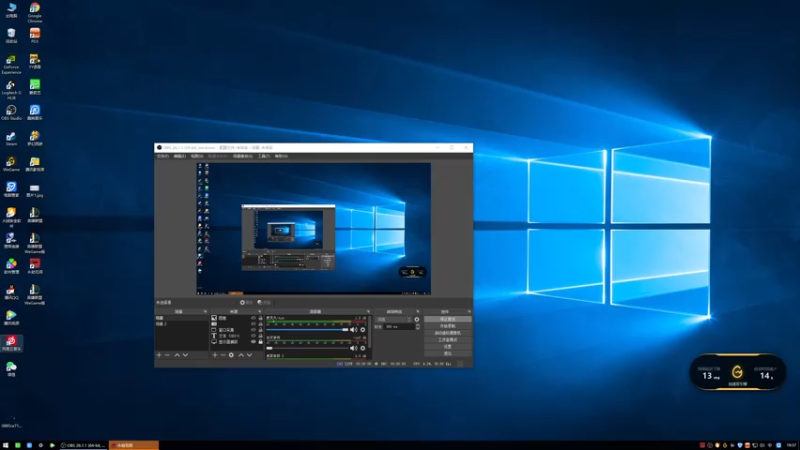
Task: Pop out the Controls dock
Action: pos(469,311)
